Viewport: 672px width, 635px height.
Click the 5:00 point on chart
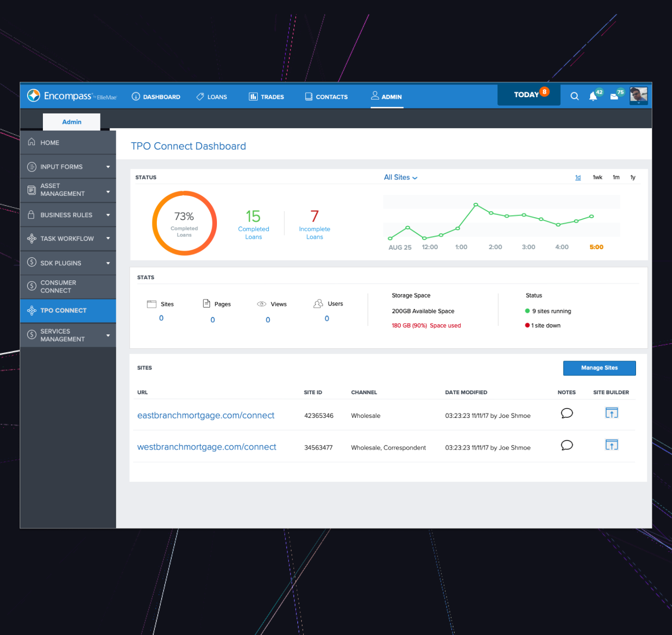click(592, 217)
